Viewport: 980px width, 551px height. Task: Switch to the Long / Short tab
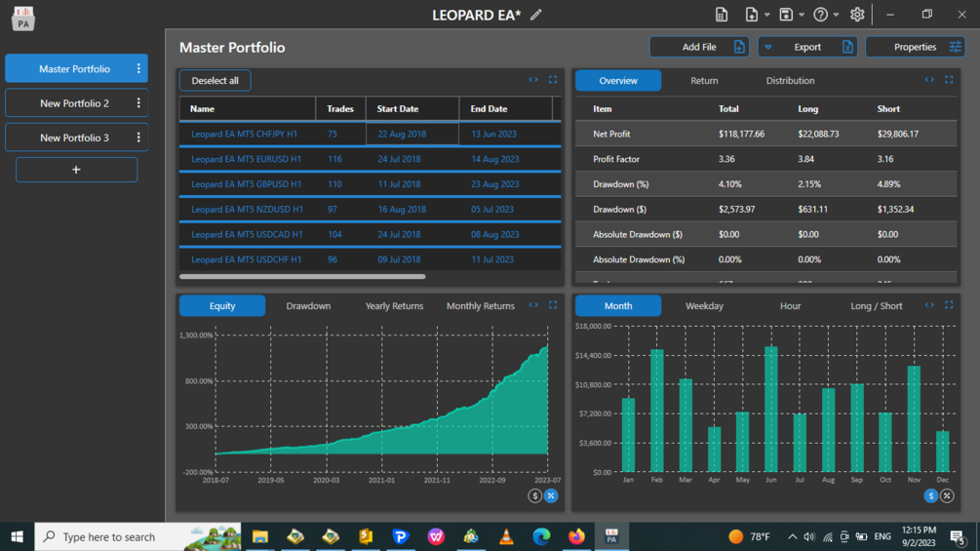[877, 305]
